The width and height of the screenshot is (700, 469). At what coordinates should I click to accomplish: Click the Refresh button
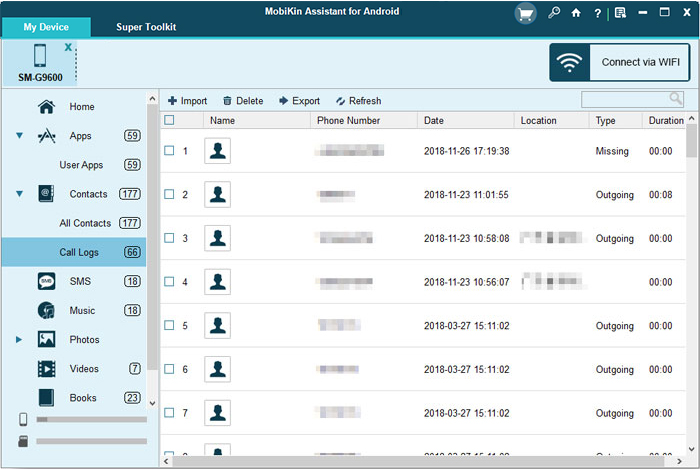tap(358, 101)
